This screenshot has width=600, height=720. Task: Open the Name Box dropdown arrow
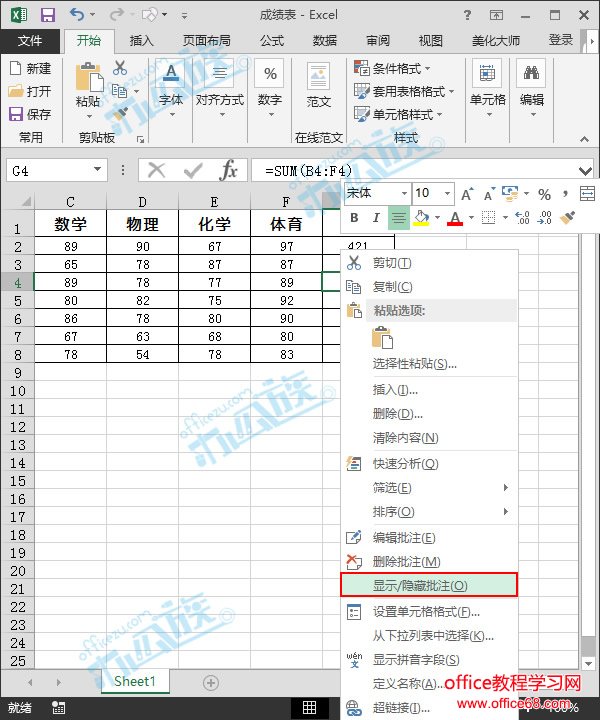click(97, 169)
